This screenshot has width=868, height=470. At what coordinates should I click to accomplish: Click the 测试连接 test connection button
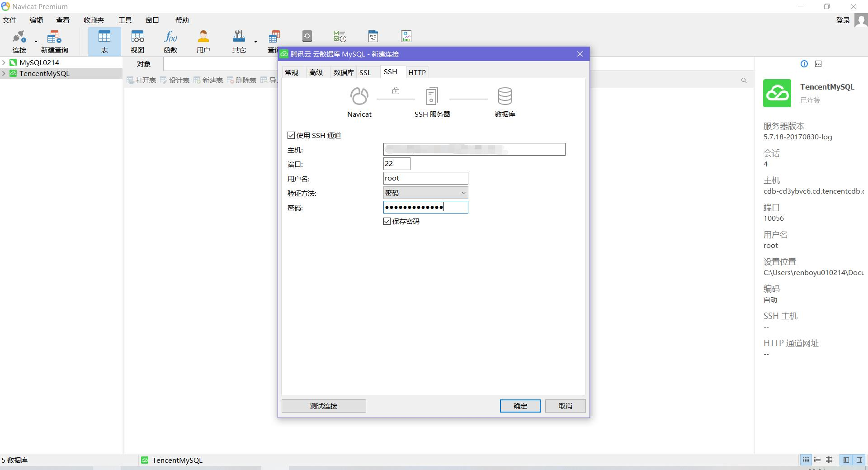pyautogui.click(x=324, y=406)
